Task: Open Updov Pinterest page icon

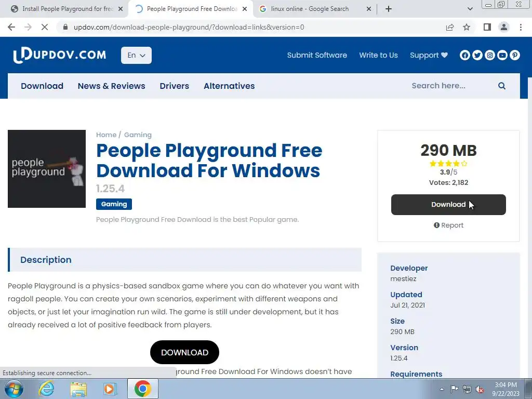Action: pos(515,55)
